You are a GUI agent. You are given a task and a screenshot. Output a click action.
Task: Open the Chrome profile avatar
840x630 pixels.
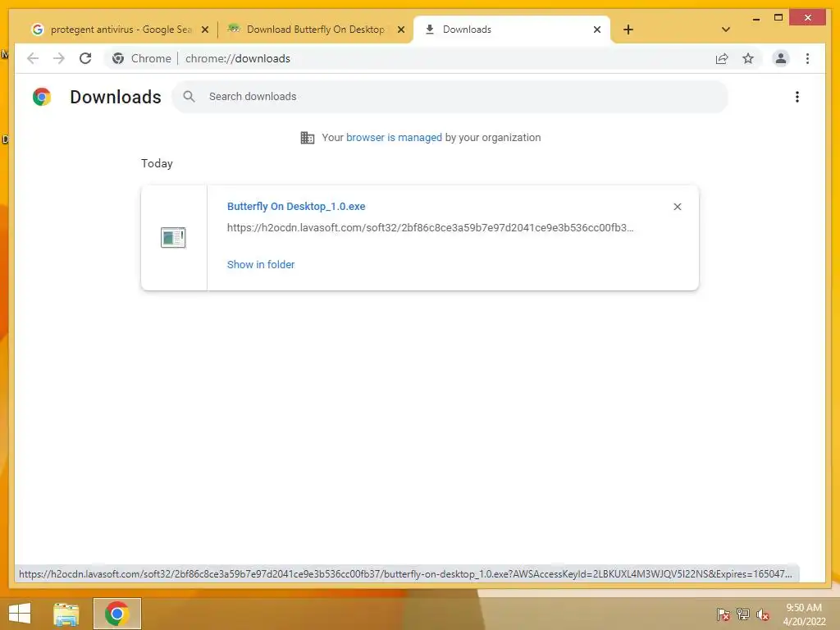(x=781, y=58)
